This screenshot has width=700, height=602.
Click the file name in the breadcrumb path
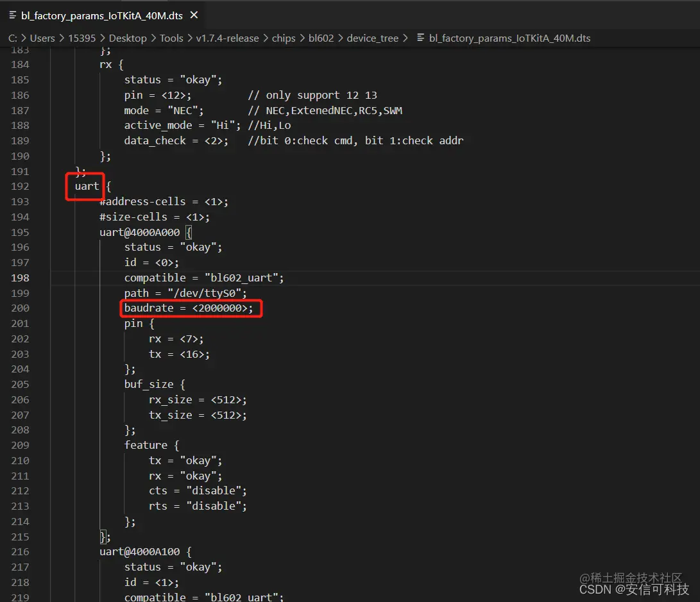point(509,38)
